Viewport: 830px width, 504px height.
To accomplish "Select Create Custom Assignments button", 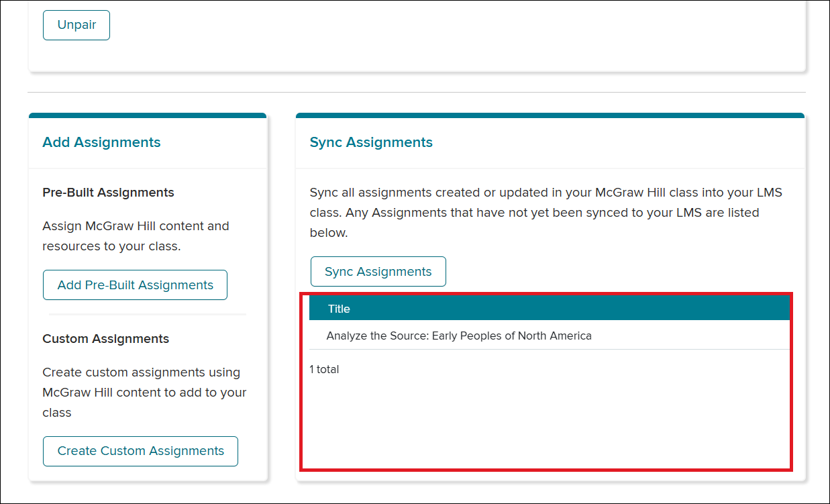I will [x=140, y=451].
